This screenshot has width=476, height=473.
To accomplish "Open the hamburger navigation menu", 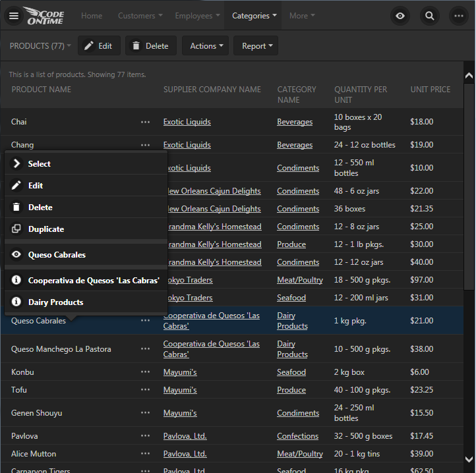I will coord(14,16).
